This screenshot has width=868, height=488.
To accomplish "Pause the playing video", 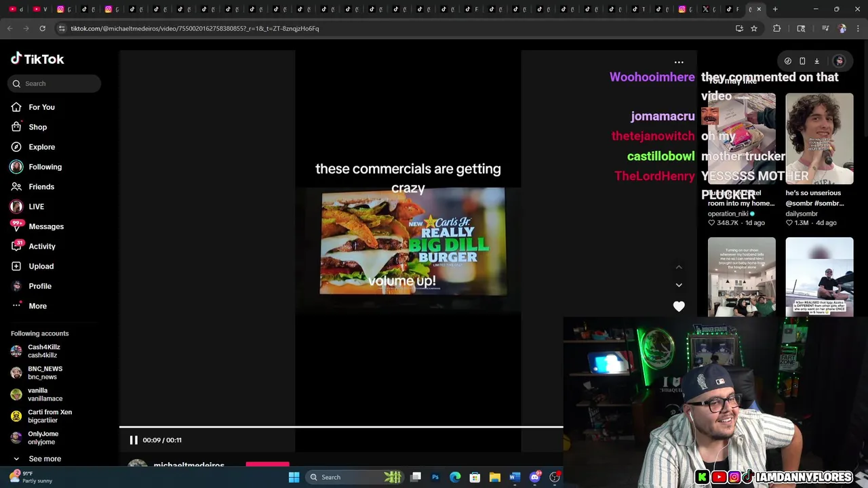I will 134,440.
